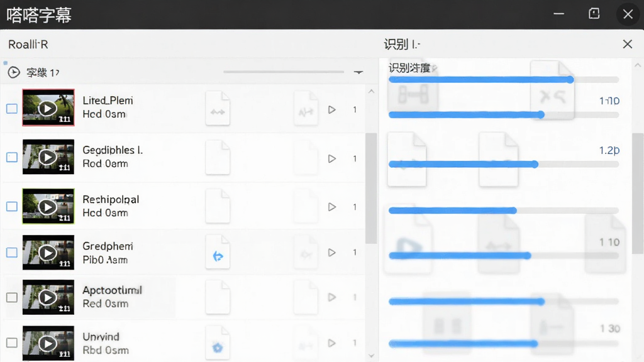The width and height of the screenshot is (644, 362).
Task: Open the second file icon in Lited_Plem row
Action: coord(306,108)
